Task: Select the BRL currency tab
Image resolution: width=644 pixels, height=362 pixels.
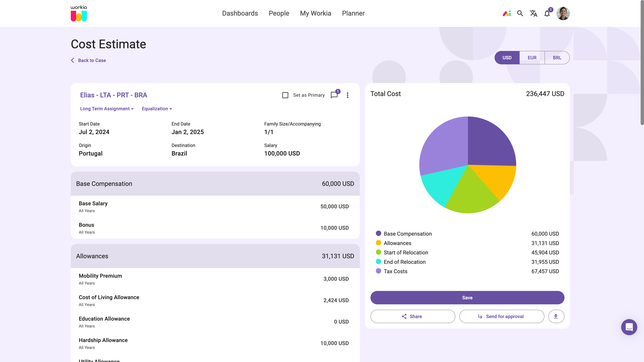Action: click(x=557, y=57)
